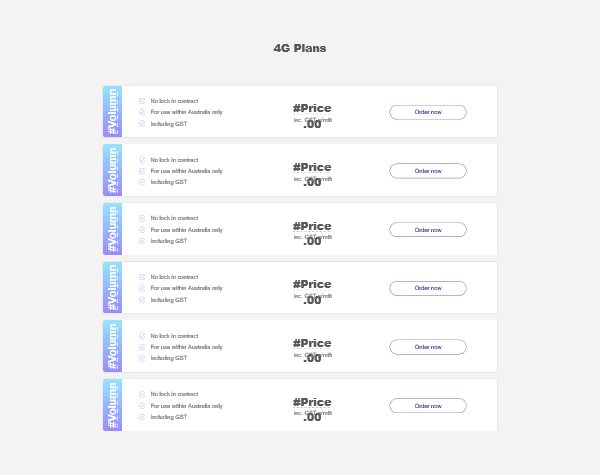Click the check icon beside Including GST, fourth plan

[x=142, y=300]
